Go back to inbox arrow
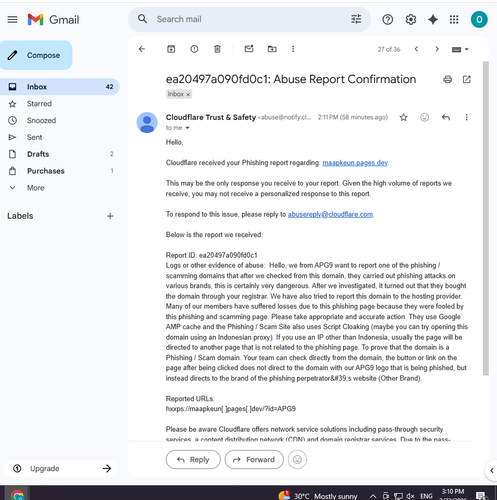 coord(142,49)
